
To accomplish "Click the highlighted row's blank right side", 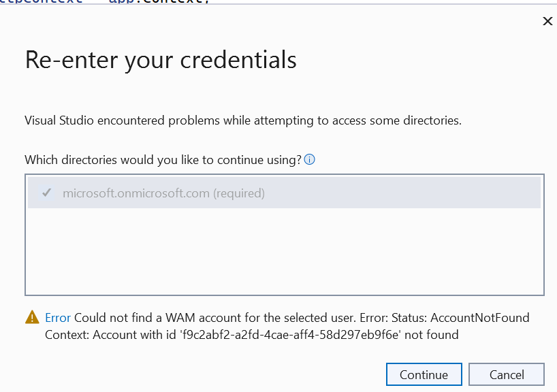I will click(x=402, y=193).
